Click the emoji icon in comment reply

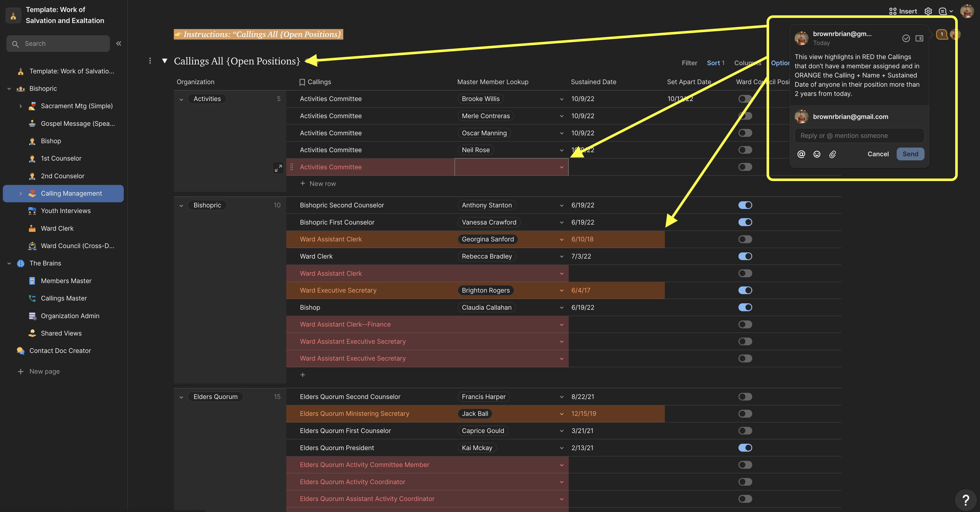coord(817,154)
